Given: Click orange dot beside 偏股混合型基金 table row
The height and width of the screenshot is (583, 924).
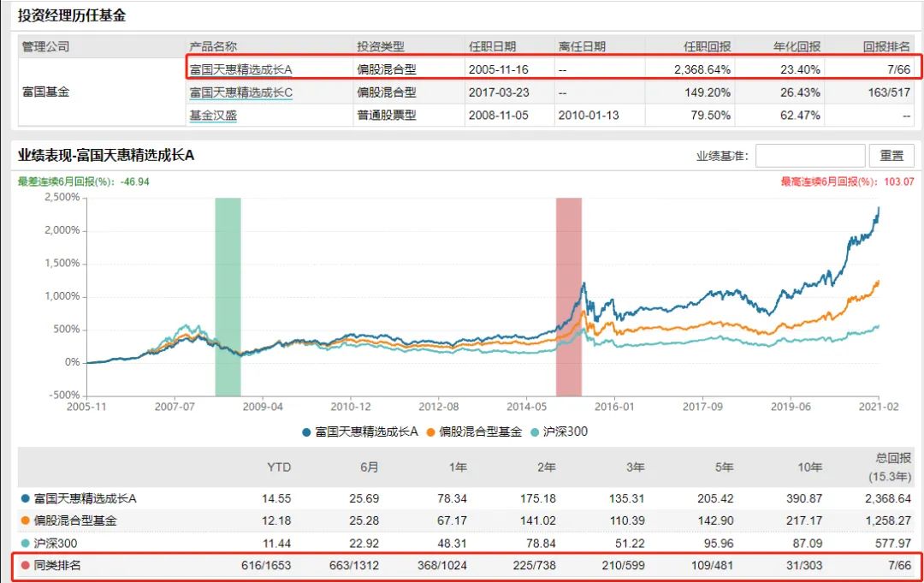Looking at the screenshot, I should click(25, 521).
